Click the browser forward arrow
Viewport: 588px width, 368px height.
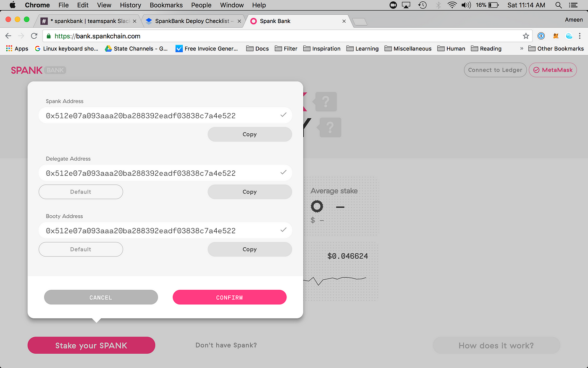coord(21,36)
